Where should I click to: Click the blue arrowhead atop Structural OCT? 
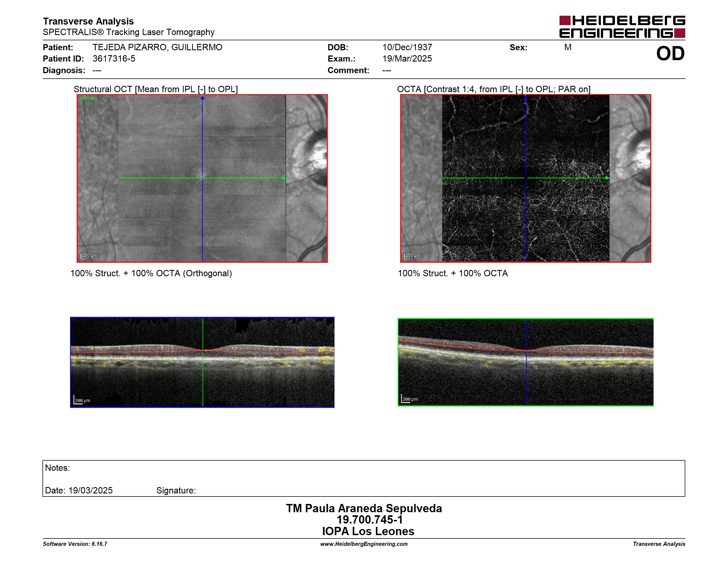202,98
